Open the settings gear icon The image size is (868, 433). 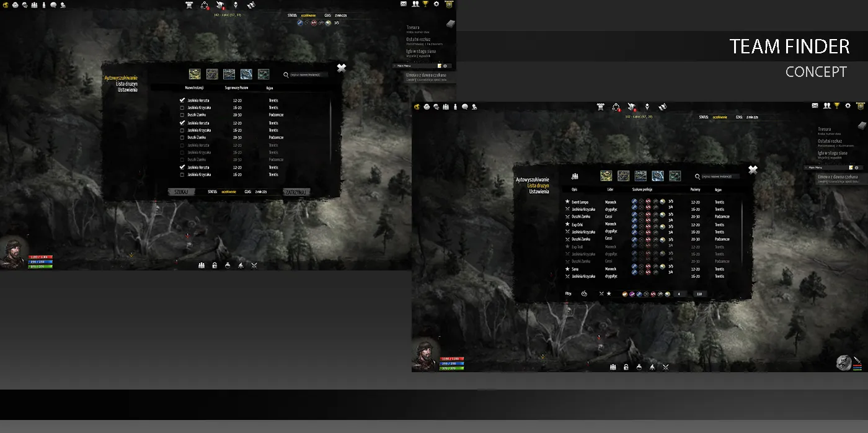(x=848, y=106)
